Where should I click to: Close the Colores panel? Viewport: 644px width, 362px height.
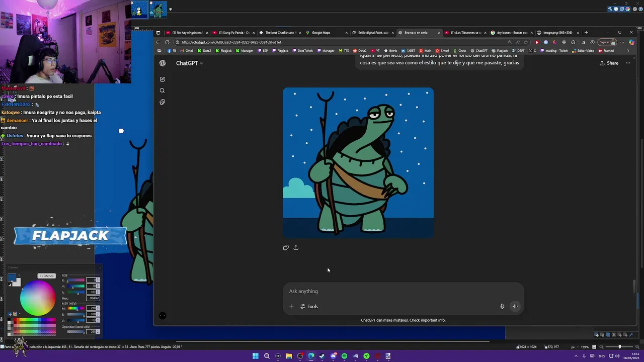(x=100, y=267)
